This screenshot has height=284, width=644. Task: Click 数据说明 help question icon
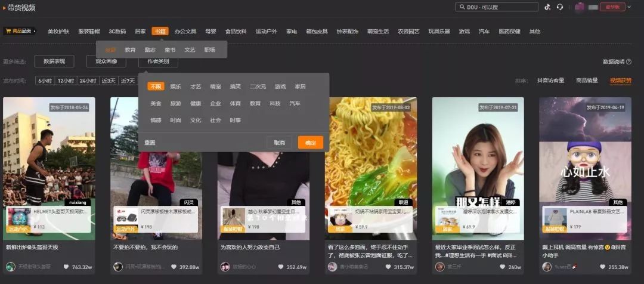(x=629, y=61)
